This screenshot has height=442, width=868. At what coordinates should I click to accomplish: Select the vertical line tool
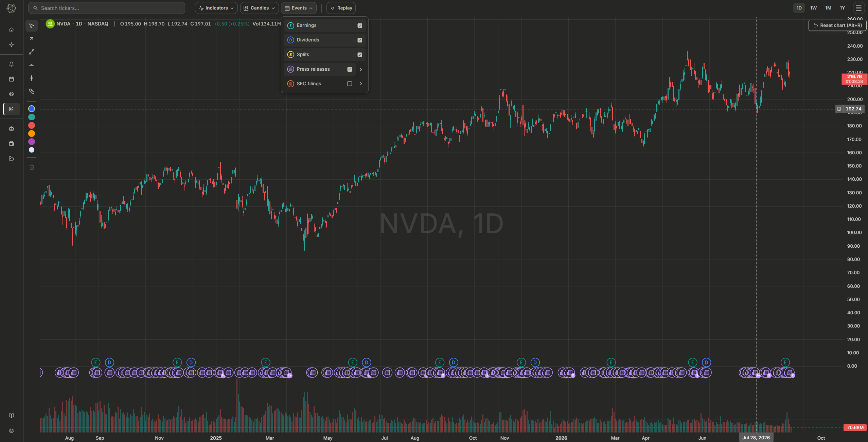(x=32, y=78)
